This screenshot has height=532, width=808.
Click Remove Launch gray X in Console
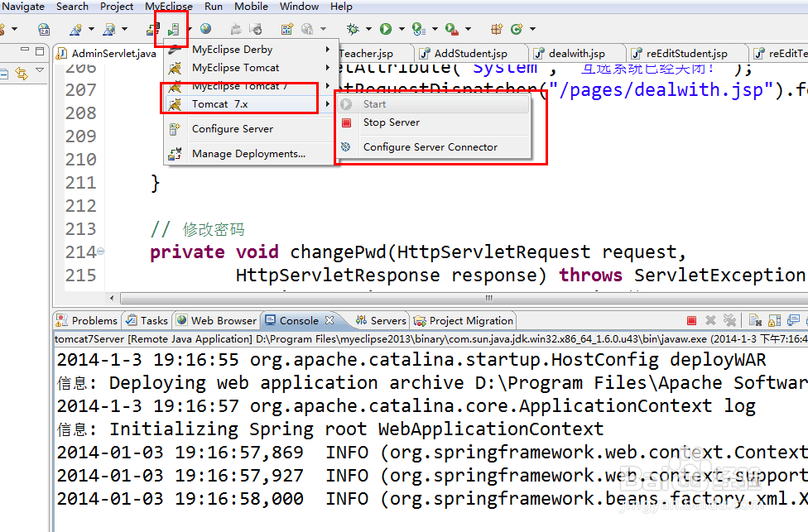coord(710,320)
